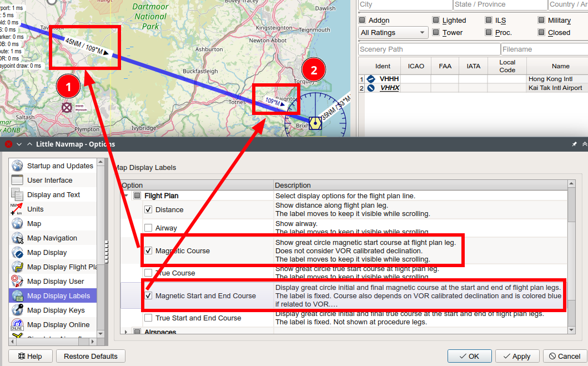Click the Filename search field
The height and width of the screenshot is (366, 588).
click(x=545, y=49)
